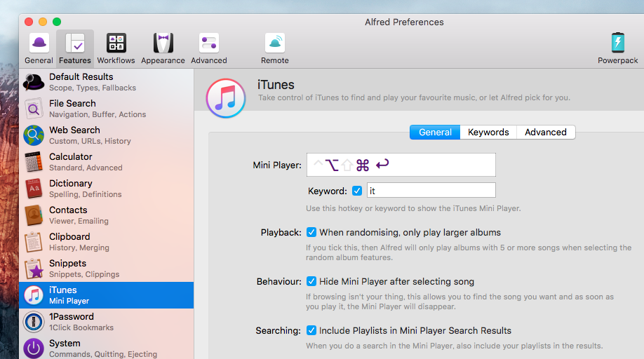644x359 pixels.
Task: Select the Workflows toolbar icon
Action: [116, 48]
